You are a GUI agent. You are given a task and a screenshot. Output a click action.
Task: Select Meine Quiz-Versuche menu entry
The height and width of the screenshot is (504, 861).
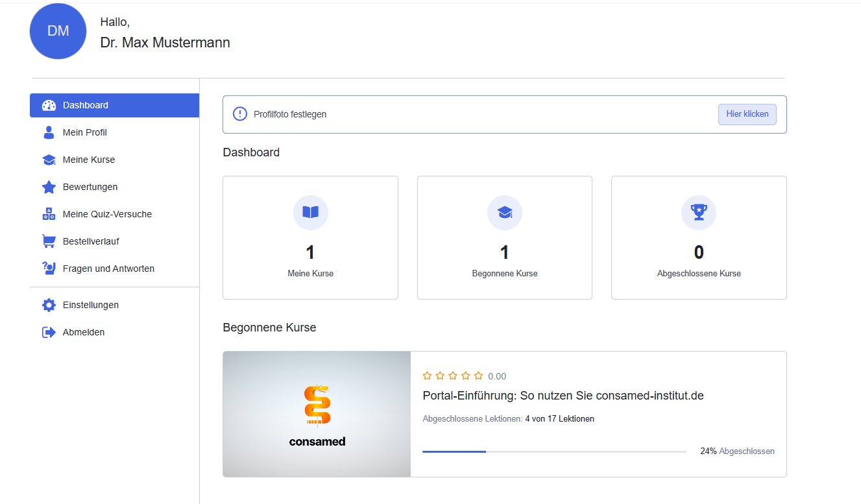point(107,214)
